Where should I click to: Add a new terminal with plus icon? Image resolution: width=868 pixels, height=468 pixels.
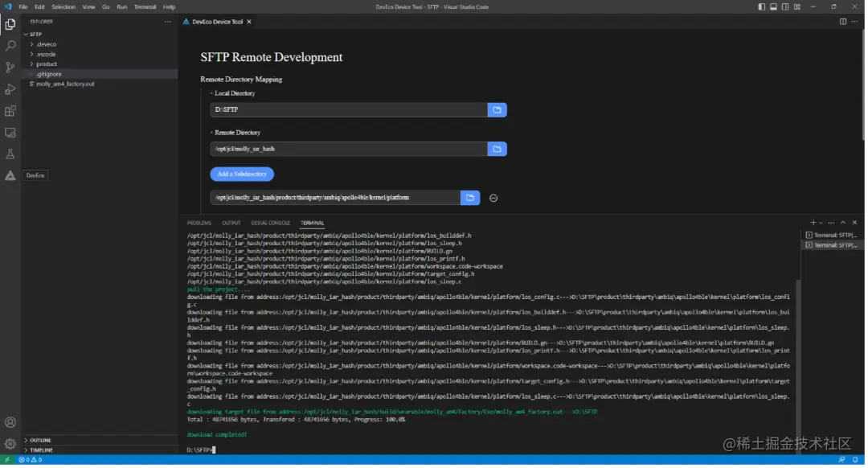click(x=814, y=223)
